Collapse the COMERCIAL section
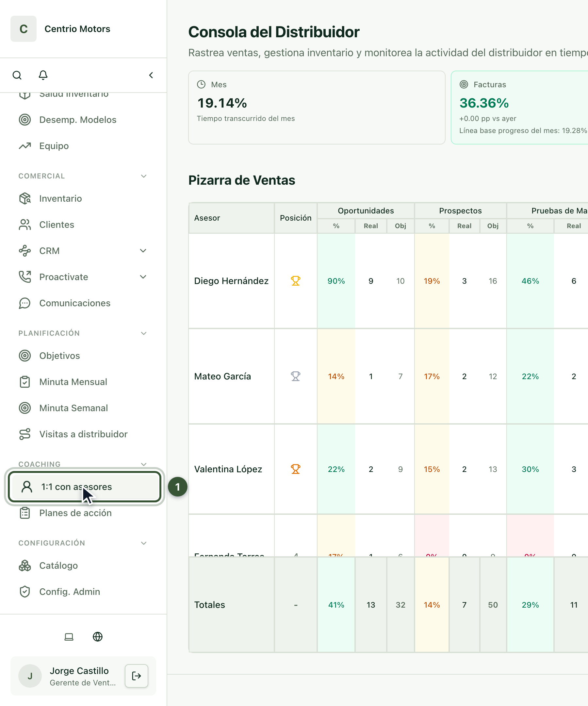Image resolution: width=588 pixels, height=706 pixels. tap(144, 176)
